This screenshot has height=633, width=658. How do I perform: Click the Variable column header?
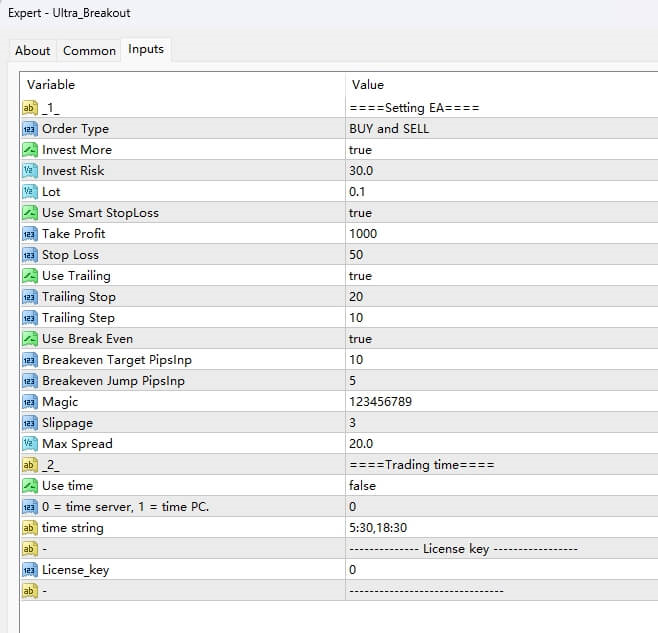(51, 85)
